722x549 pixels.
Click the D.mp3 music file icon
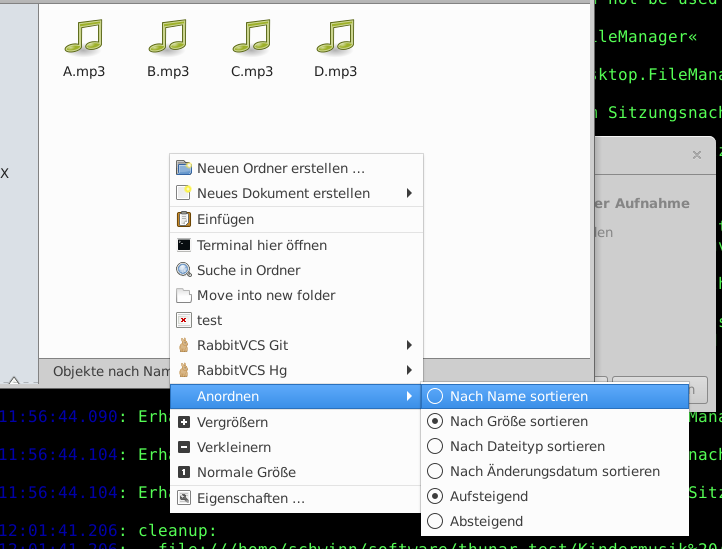pyautogui.click(x=336, y=36)
